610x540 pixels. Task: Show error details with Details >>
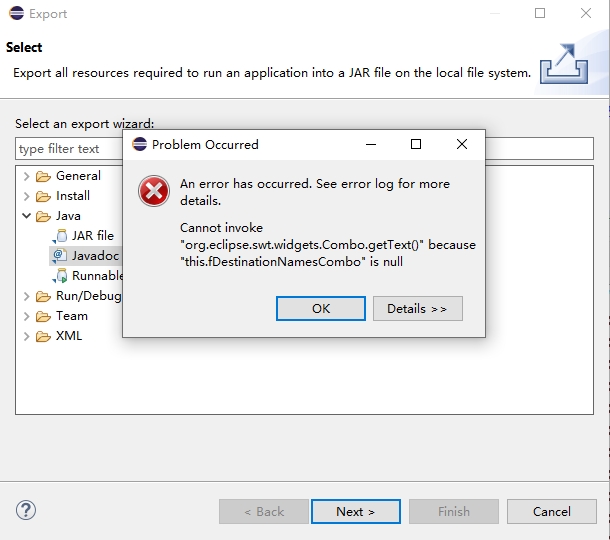(418, 309)
